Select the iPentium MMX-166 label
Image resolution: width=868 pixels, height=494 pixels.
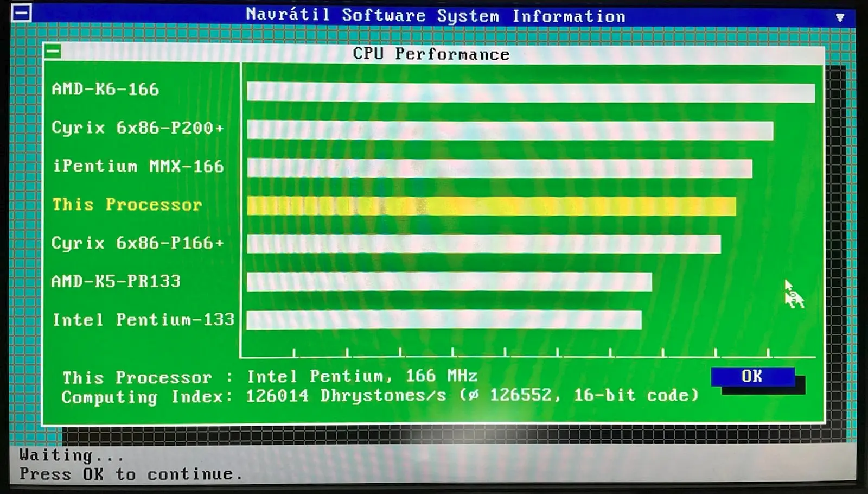coord(138,166)
